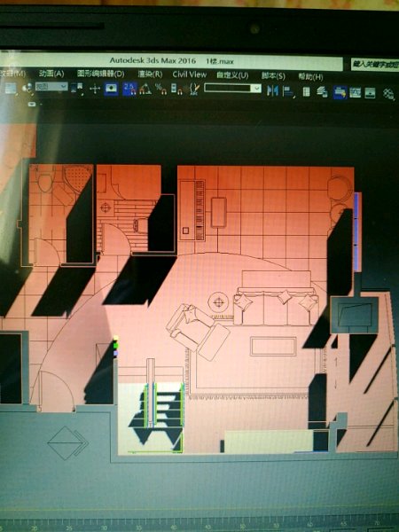Toggle the Keyboard Shortcut Override button
399x532 pixels.
(112, 89)
